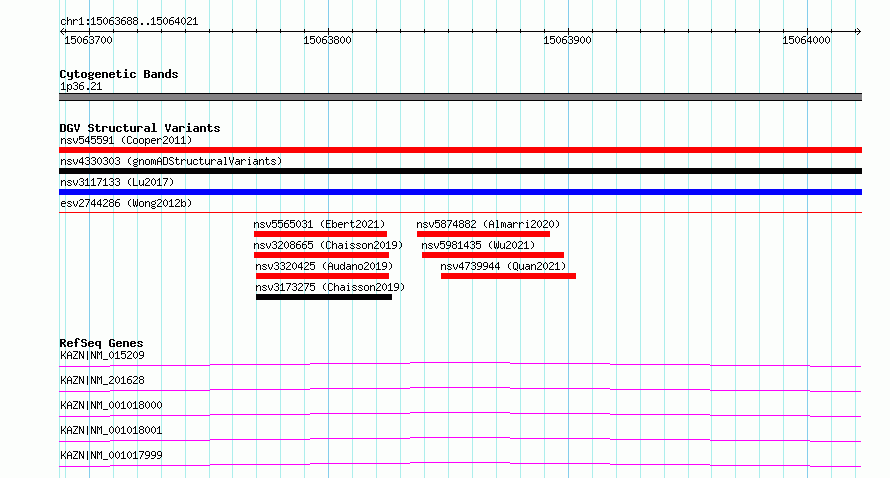The image size is (890, 478).
Task: Select the red bar under nsv4739944
Action: pos(509,276)
